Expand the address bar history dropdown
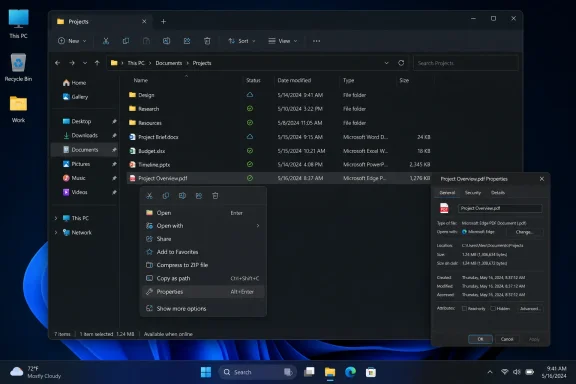 click(x=386, y=63)
